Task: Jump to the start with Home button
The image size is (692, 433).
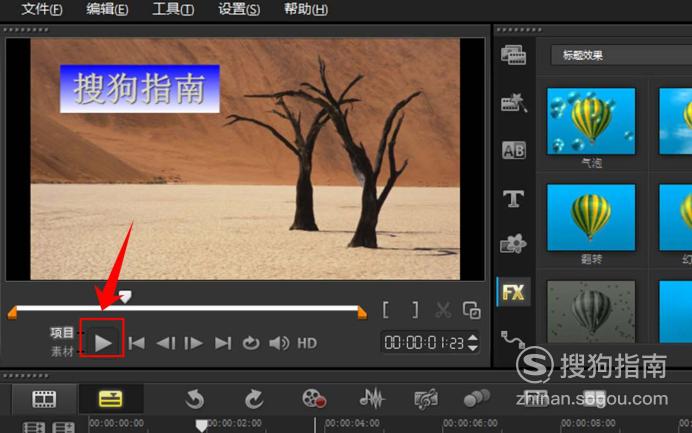Action: [136, 343]
